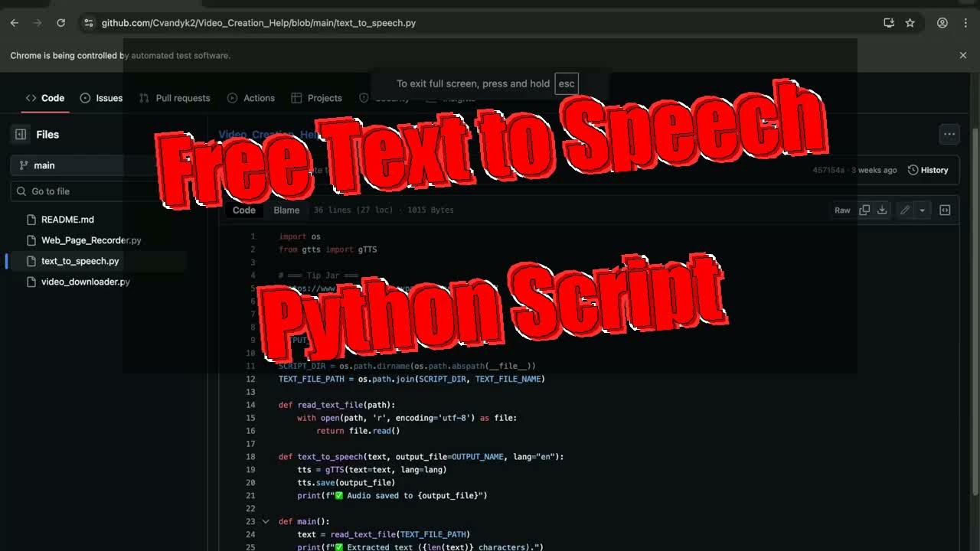980x551 pixels.
Task: Click the Raw button
Action: pyautogui.click(x=842, y=210)
